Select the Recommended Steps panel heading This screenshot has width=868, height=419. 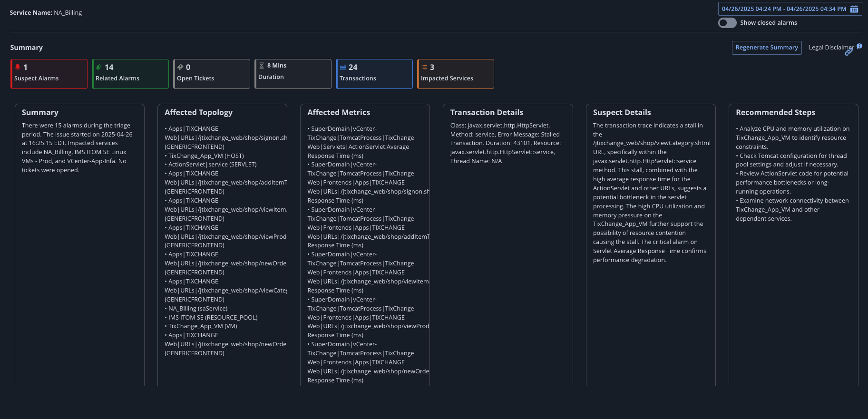click(775, 112)
